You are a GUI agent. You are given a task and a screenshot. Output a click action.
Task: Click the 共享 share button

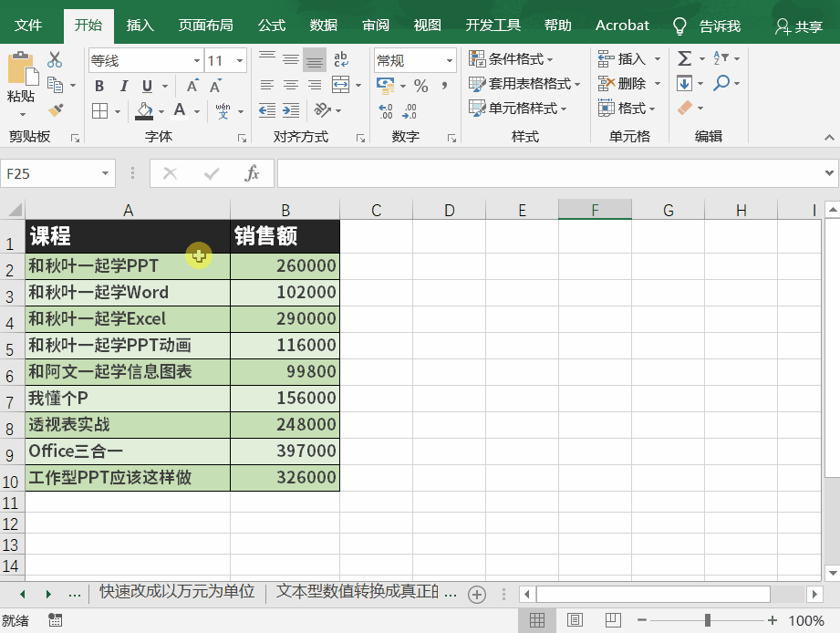[x=799, y=26]
